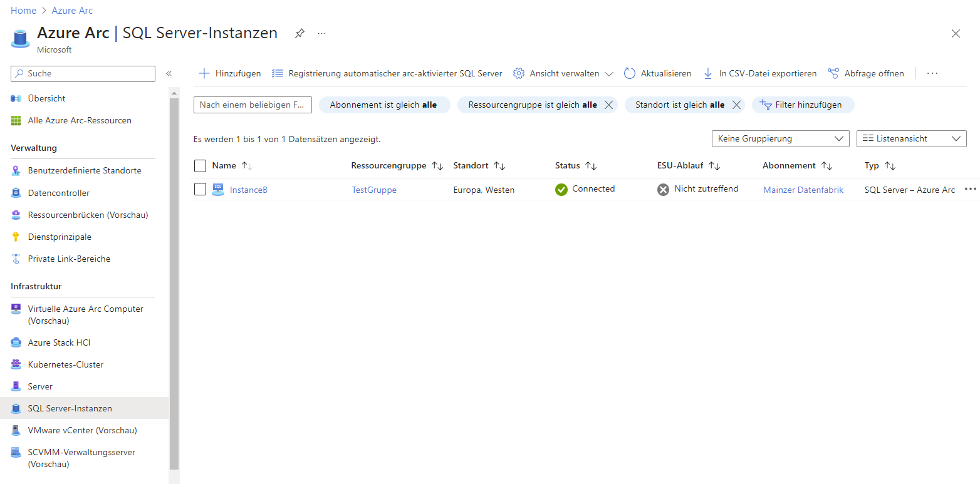The image size is (980, 484).
Task: Click the Nach einem beliebigen filter field
Action: (x=253, y=105)
